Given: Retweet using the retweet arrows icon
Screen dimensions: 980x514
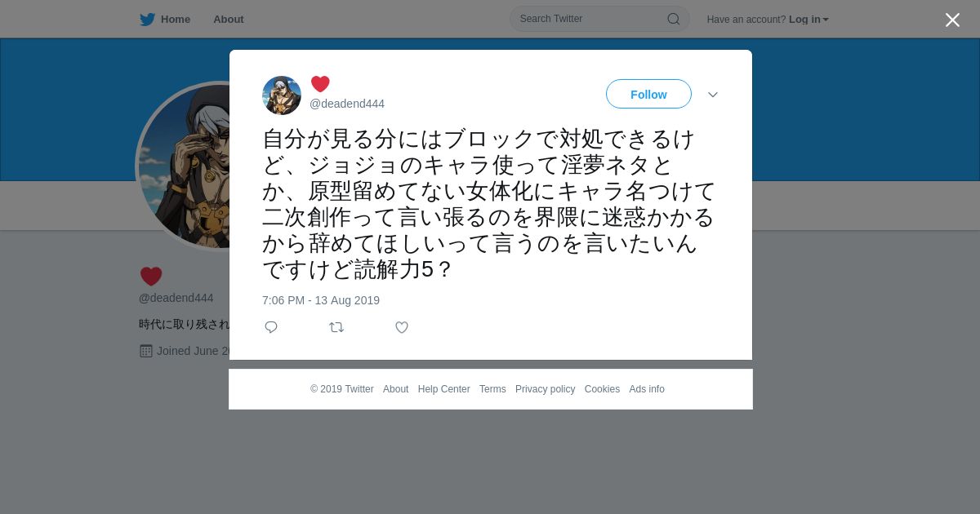Looking at the screenshot, I should (336, 327).
